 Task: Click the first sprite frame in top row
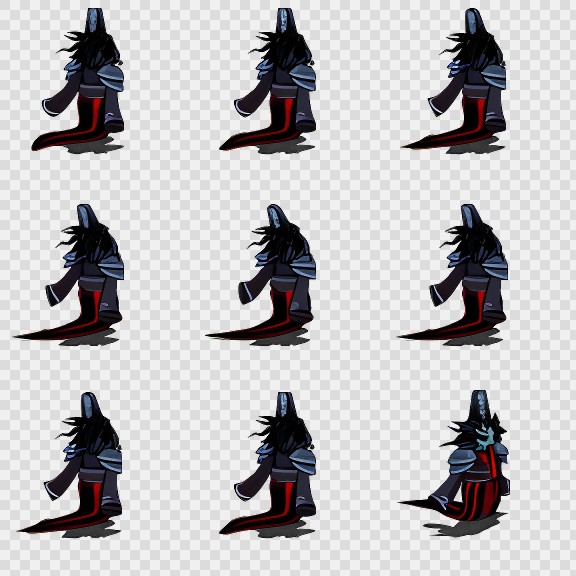[x=78, y=80]
